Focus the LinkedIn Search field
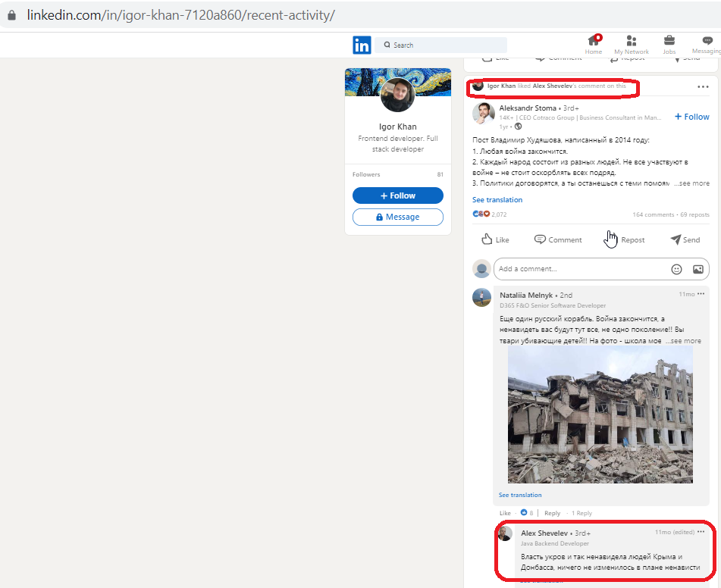 pos(440,45)
